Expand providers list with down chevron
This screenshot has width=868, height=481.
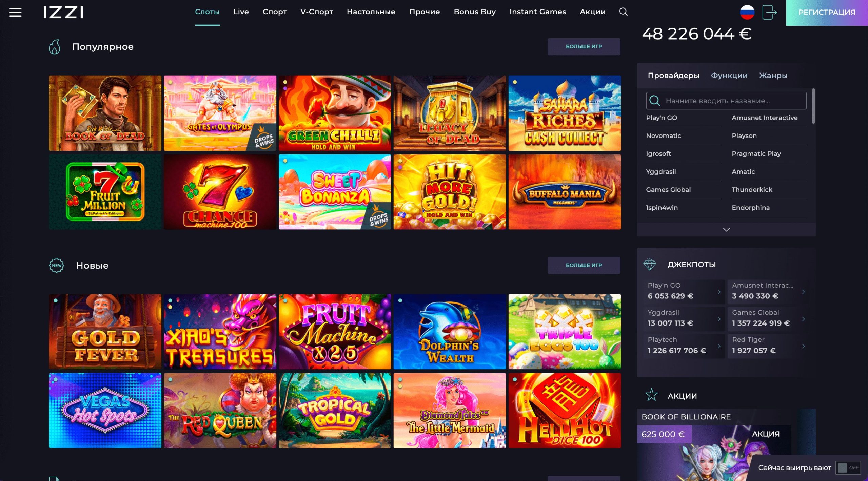726,230
